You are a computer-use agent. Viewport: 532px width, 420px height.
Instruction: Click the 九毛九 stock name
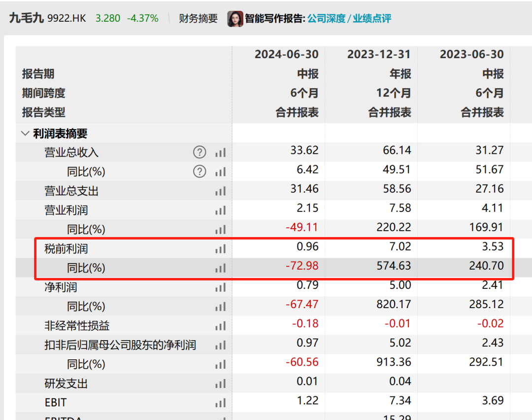click(x=26, y=19)
